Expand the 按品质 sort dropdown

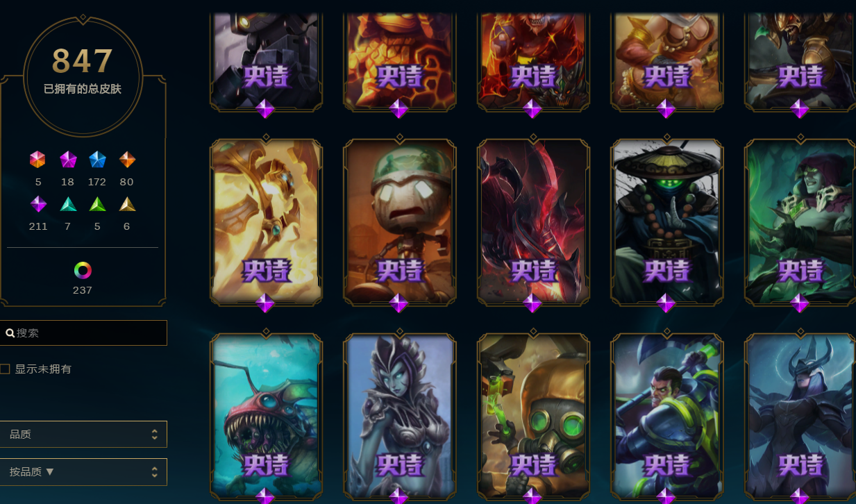click(83, 472)
